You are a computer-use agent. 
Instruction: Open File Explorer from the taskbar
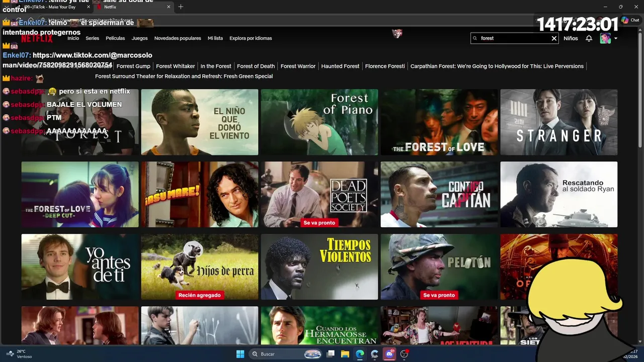point(345,354)
